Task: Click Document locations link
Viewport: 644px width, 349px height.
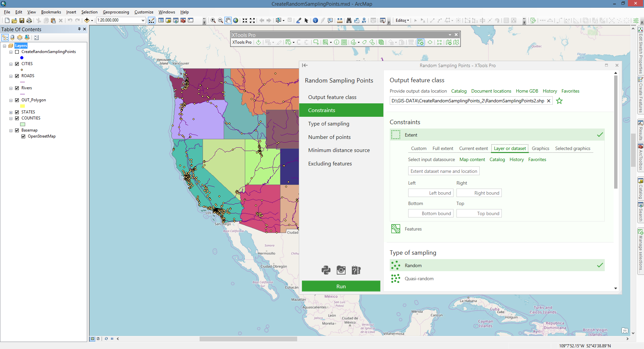Action: 491,91
